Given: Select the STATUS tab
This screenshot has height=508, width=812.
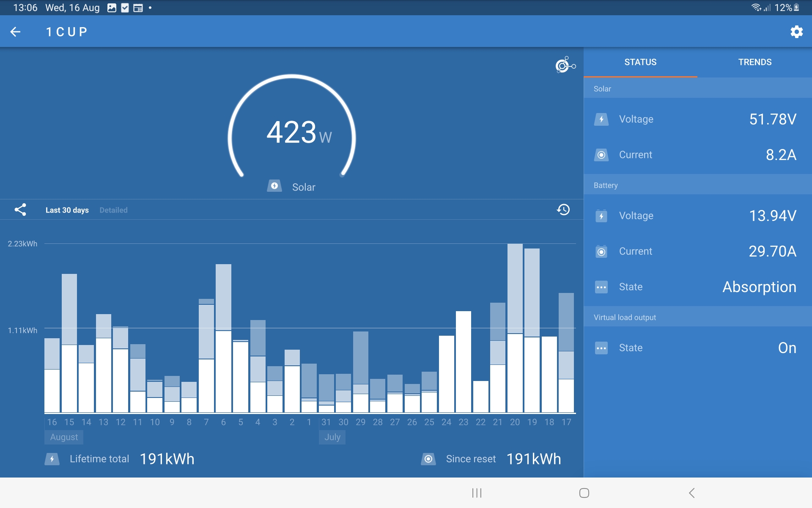Looking at the screenshot, I should (640, 62).
